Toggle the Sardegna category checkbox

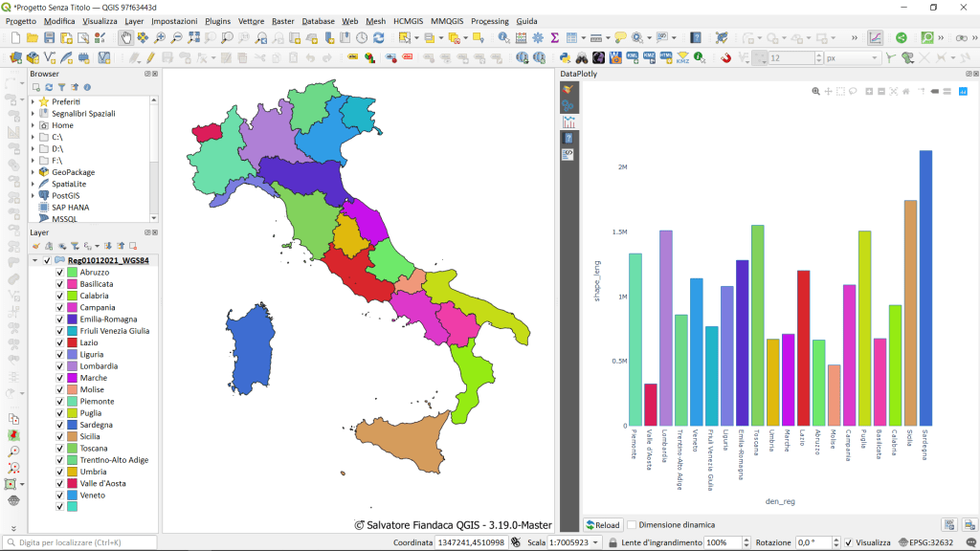point(59,425)
